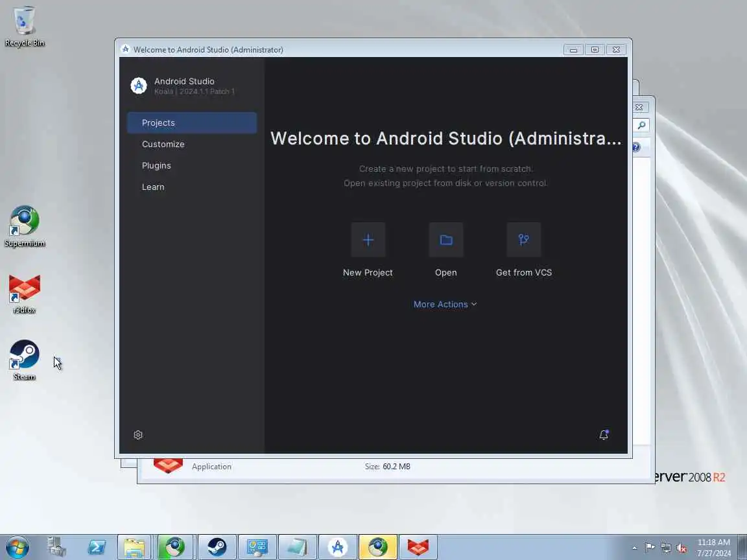747x560 pixels.
Task: Expand the More Actions dropdown
Action: tap(445, 304)
